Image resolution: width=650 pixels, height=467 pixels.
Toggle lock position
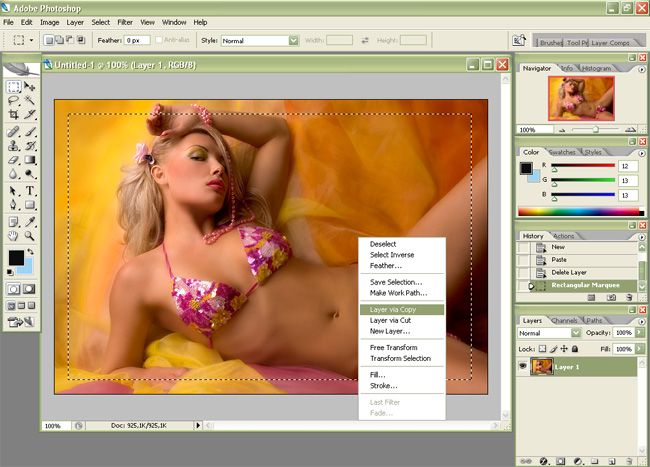coord(564,349)
